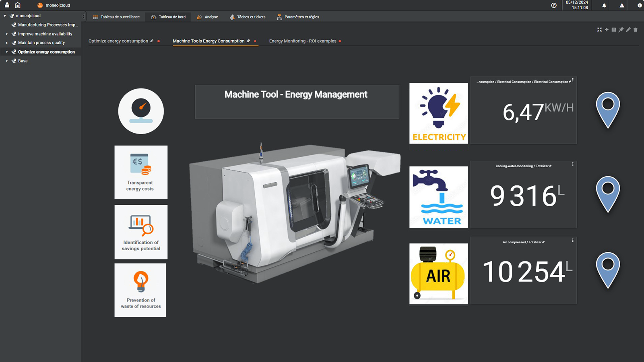Collapse the sidebar panel with the chevron
The width and height of the screenshot is (644, 362).
[83, 16]
